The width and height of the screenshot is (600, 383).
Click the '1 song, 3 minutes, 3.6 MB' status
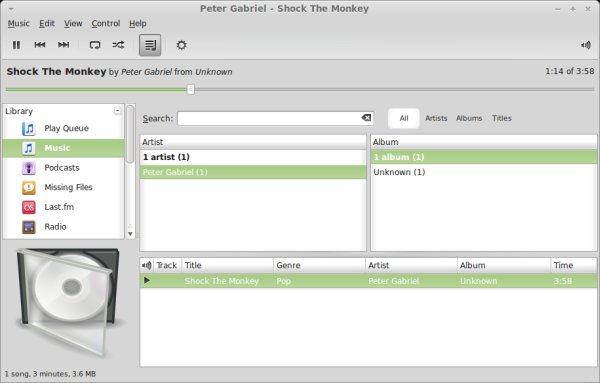coord(50,374)
